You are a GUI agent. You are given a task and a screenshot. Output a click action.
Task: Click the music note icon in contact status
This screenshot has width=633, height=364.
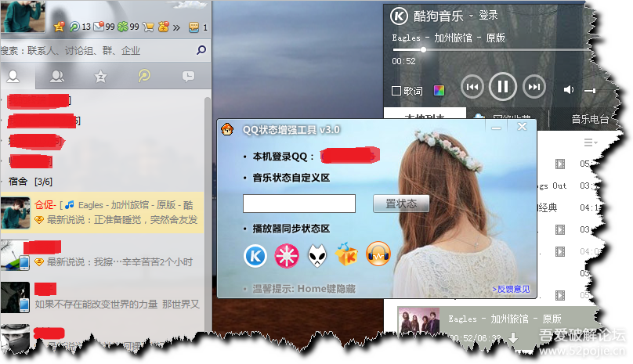click(x=70, y=205)
